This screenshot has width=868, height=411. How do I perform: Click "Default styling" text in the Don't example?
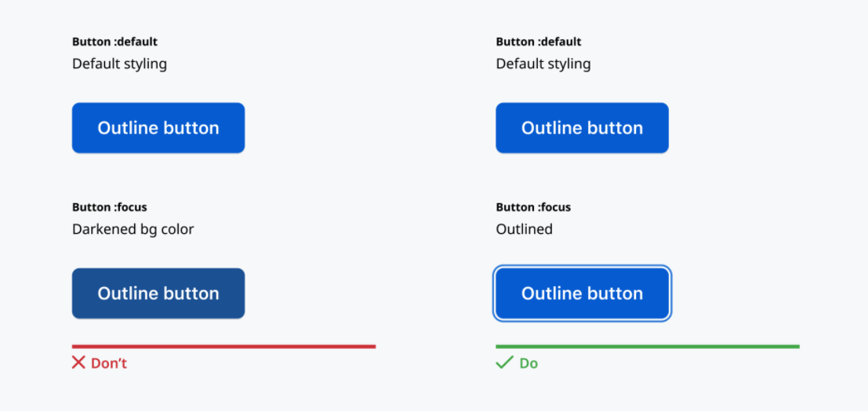pos(119,64)
